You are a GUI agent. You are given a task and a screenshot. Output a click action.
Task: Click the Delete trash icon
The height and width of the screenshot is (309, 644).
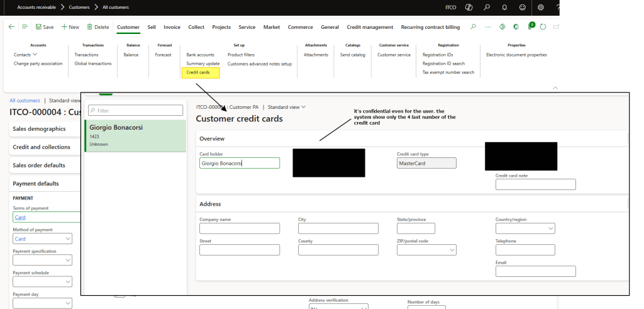click(x=90, y=27)
